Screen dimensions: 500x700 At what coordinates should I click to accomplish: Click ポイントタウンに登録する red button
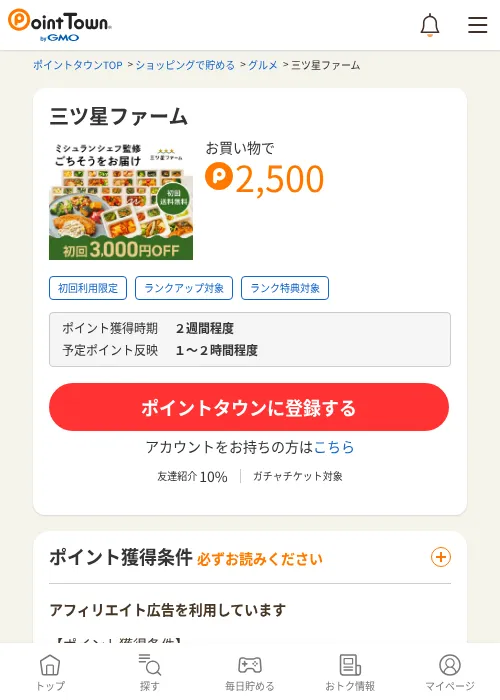[249, 407]
